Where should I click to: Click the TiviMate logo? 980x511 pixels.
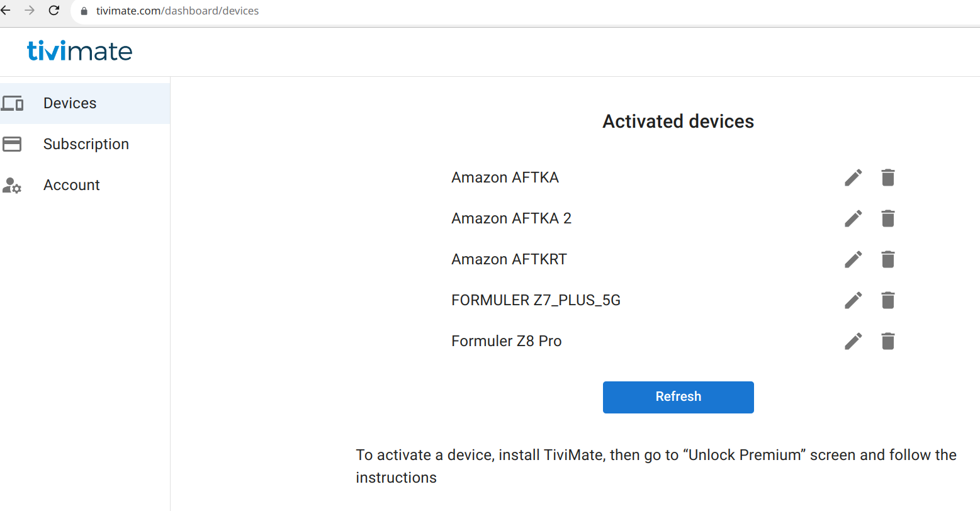80,51
